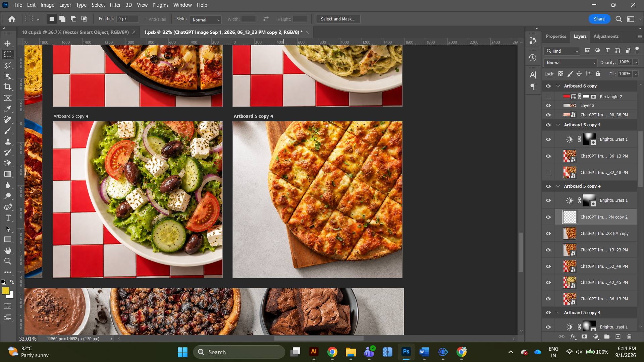Screen dimensions: 644x362
Task: Click the Select and Mask button
Action: (x=338, y=19)
